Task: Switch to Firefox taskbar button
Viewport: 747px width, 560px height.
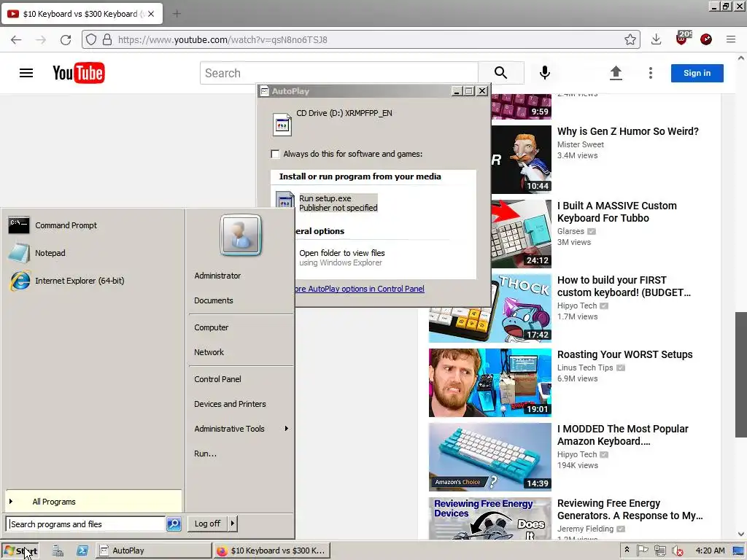Action: pyautogui.click(x=271, y=551)
